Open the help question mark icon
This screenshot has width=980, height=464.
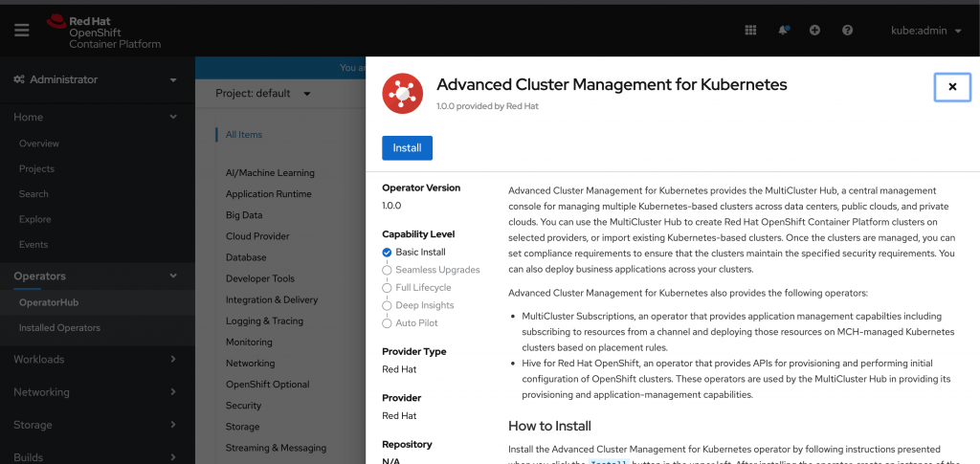click(x=848, y=30)
